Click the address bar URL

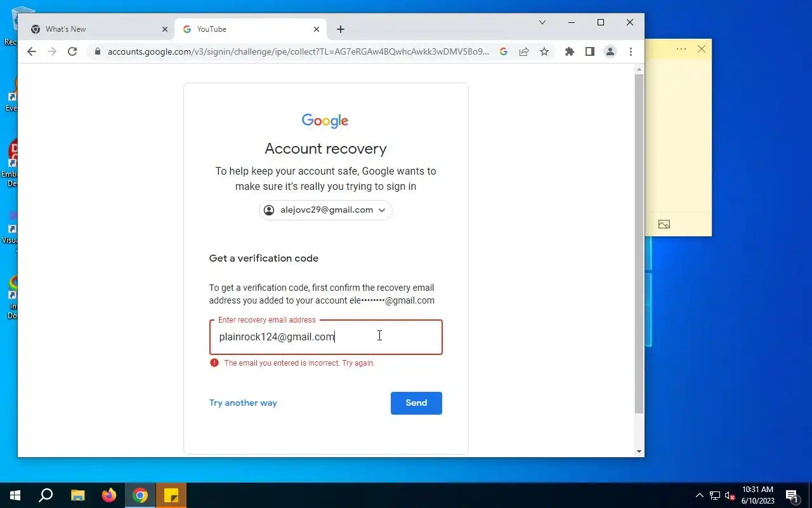[x=298, y=52]
